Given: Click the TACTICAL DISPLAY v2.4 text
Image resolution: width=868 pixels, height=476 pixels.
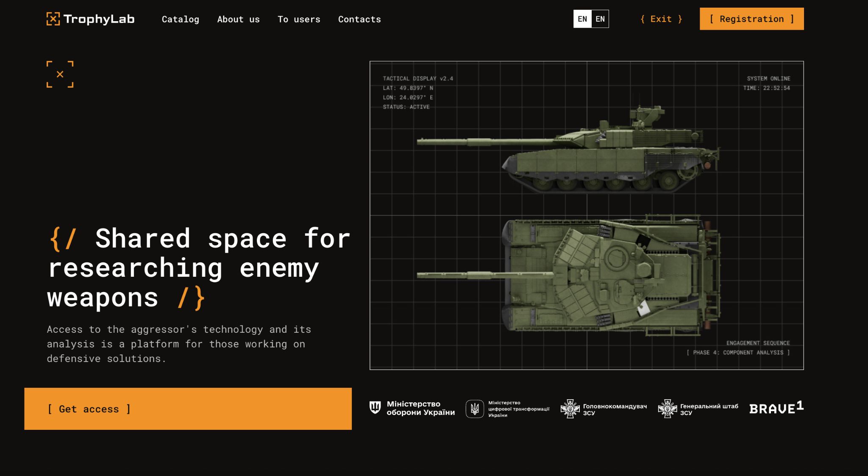Looking at the screenshot, I should (418, 78).
